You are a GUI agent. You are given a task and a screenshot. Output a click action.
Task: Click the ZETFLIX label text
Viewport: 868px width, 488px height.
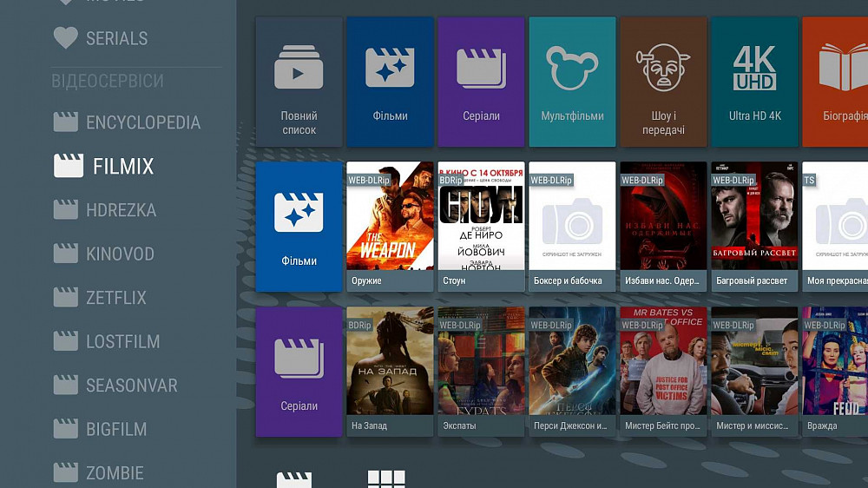coord(116,298)
